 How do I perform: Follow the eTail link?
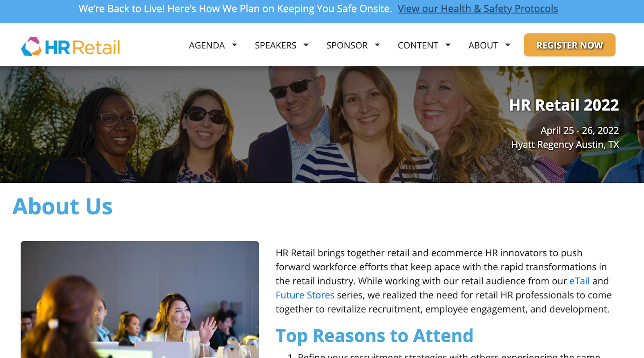pyautogui.click(x=580, y=281)
